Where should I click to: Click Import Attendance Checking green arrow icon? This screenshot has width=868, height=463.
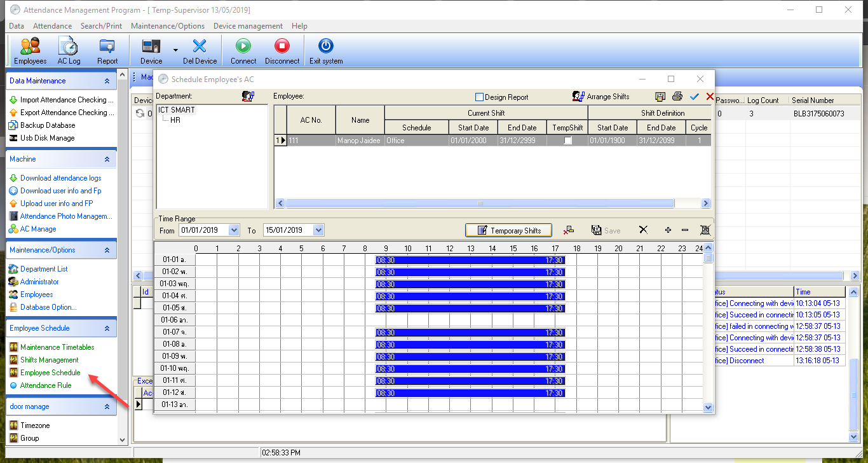pos(14,100)
